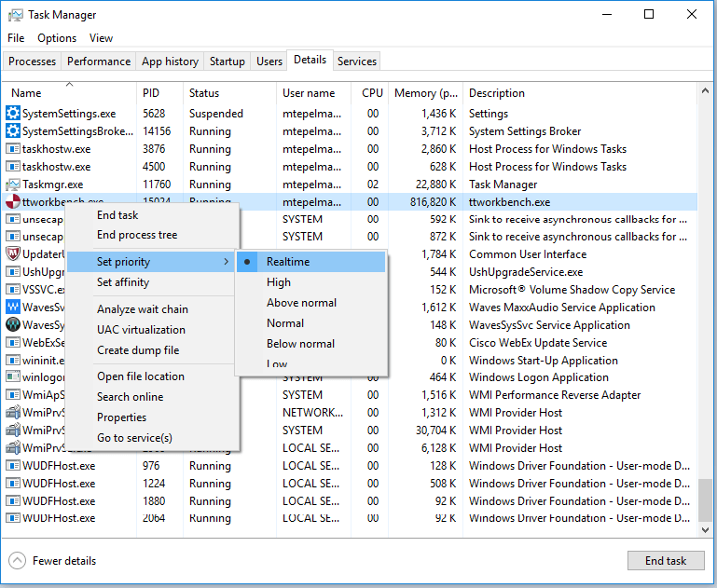Click the round WavesSysSvc icon
This screenshot has width=717, height=588.
point(13,325)
